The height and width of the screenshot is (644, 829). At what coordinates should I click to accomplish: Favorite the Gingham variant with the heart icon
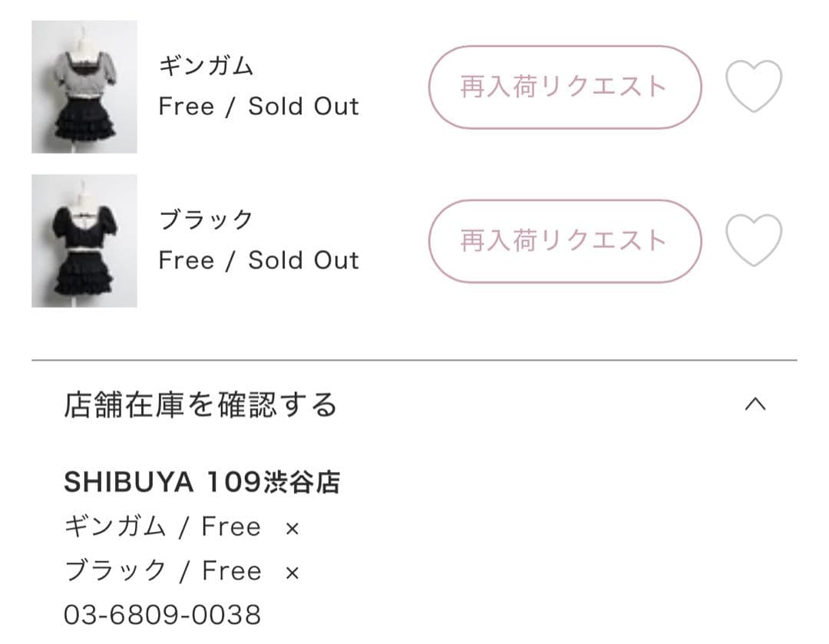click(754, 87)
